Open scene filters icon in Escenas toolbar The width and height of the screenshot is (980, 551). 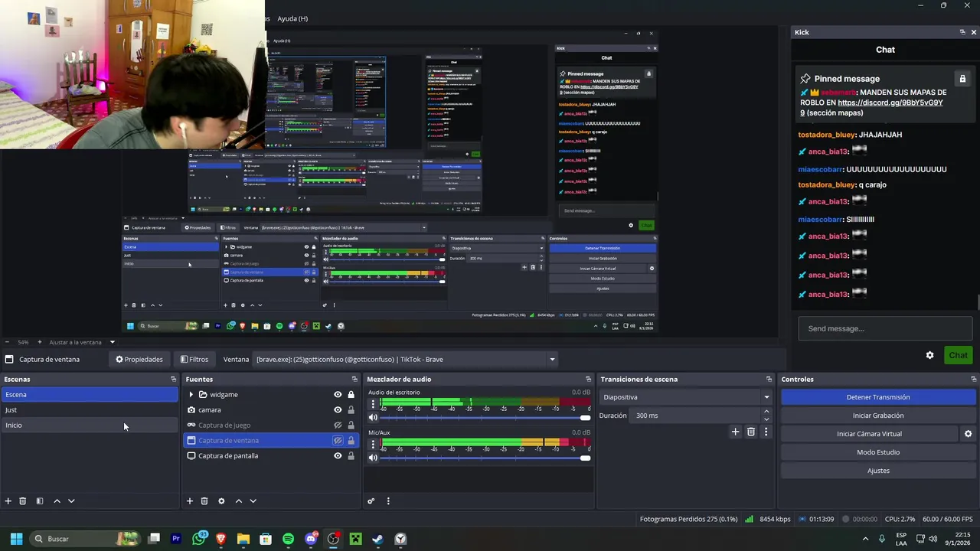(40, 501)
